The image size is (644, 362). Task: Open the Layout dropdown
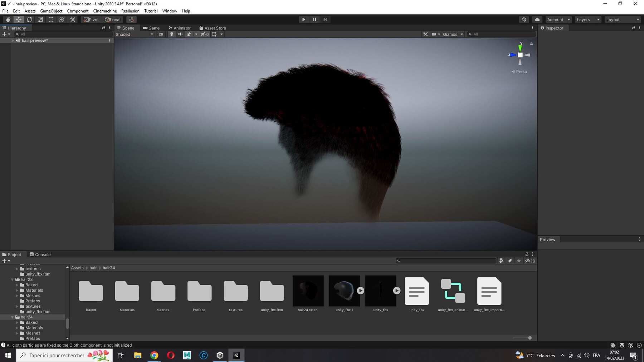click(622, 20)
